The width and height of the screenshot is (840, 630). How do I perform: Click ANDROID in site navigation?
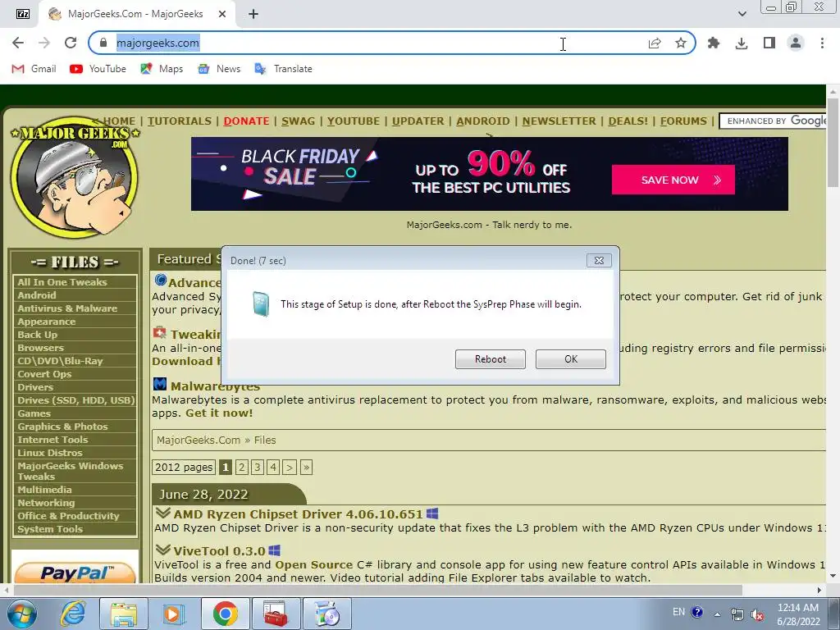coord(483,121)
